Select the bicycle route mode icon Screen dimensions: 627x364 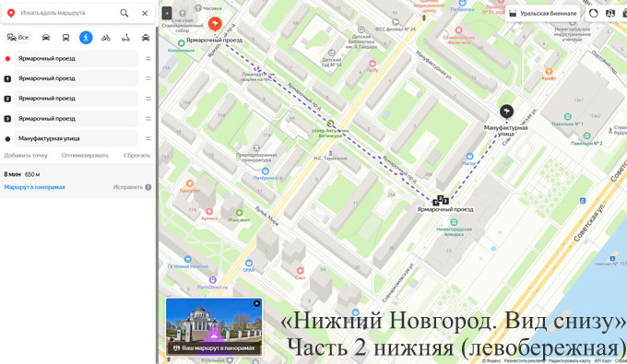(x=105, y=38)
